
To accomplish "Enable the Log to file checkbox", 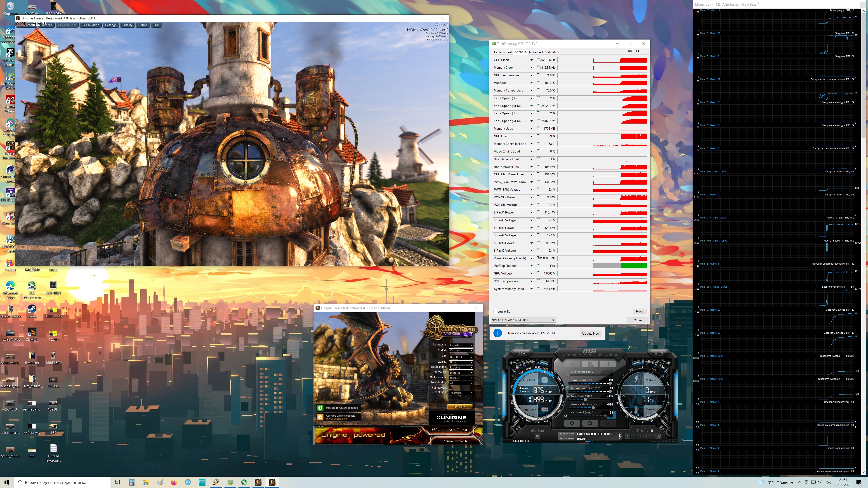I will coord(495,312).
